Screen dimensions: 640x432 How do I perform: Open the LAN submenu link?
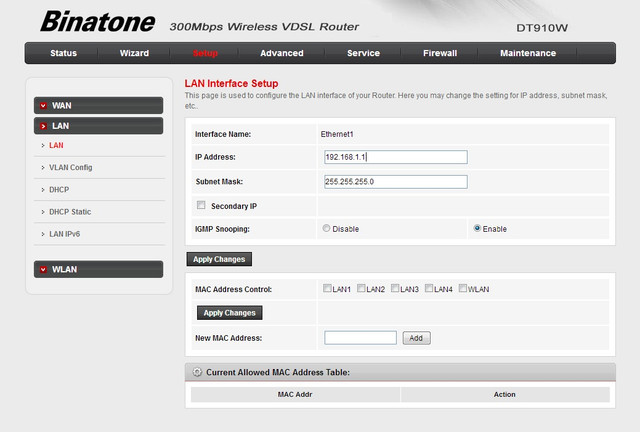(56, 145)
